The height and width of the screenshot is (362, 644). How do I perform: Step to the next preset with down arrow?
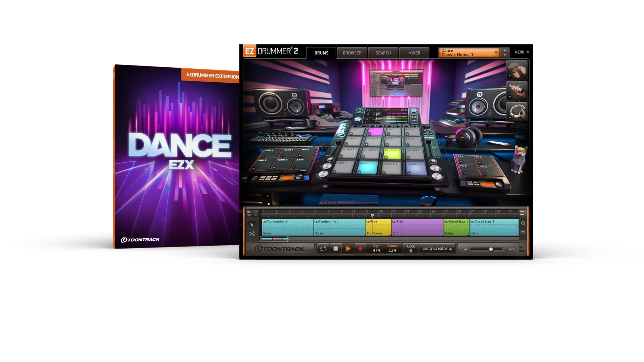pyautogui.click(x=504, y=55)
